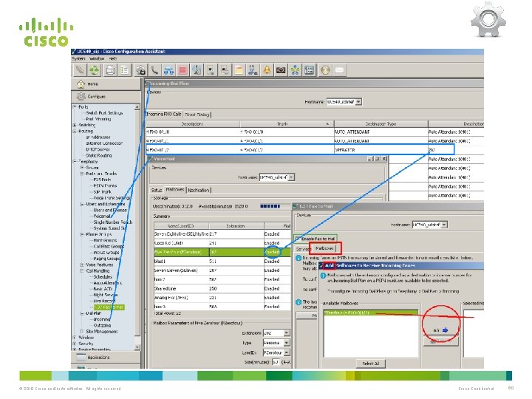Click the port settings toolbar icon after antenna
The image size is (532, 399).
(211, 70)
